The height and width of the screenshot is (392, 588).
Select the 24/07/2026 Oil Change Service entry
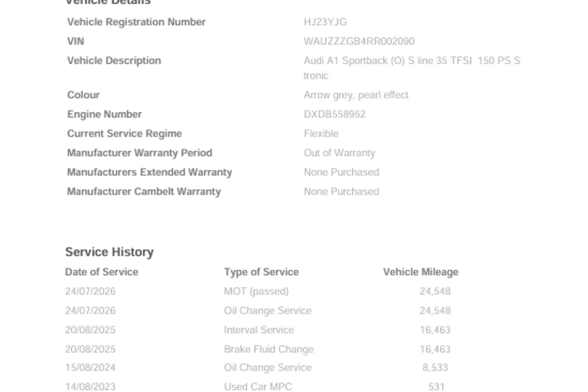click(268, 311)
